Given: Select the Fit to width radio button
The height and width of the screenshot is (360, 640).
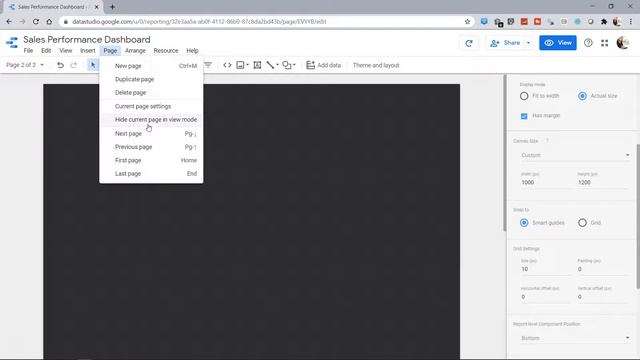Looking at the screenshot, I should [524, 96].
